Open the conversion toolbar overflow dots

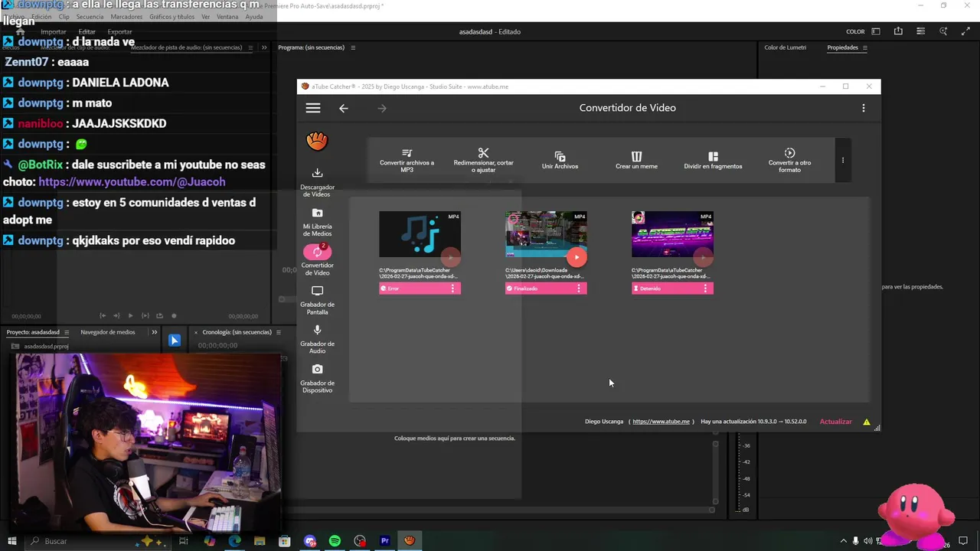843,160
